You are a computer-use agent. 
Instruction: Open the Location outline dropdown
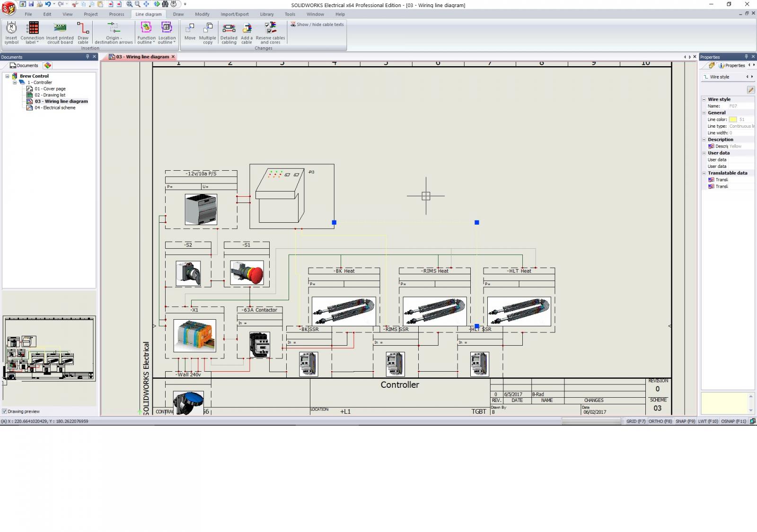[167, 33]
